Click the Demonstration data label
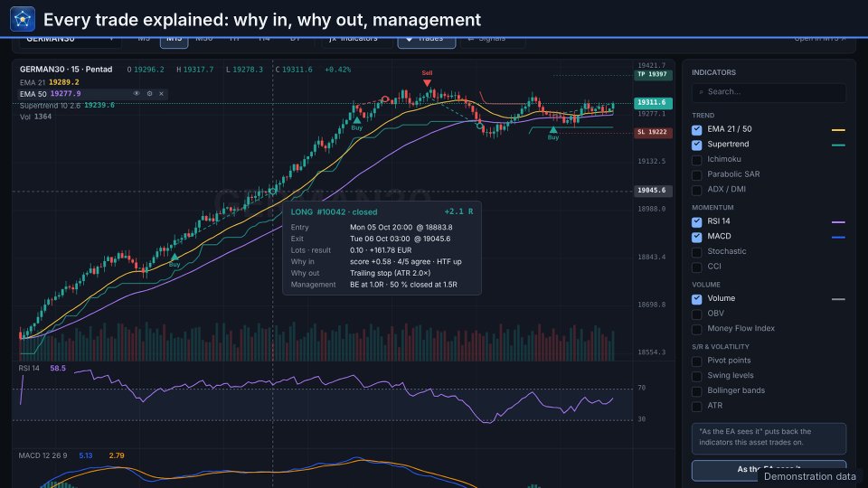 [x=810, y=476]
